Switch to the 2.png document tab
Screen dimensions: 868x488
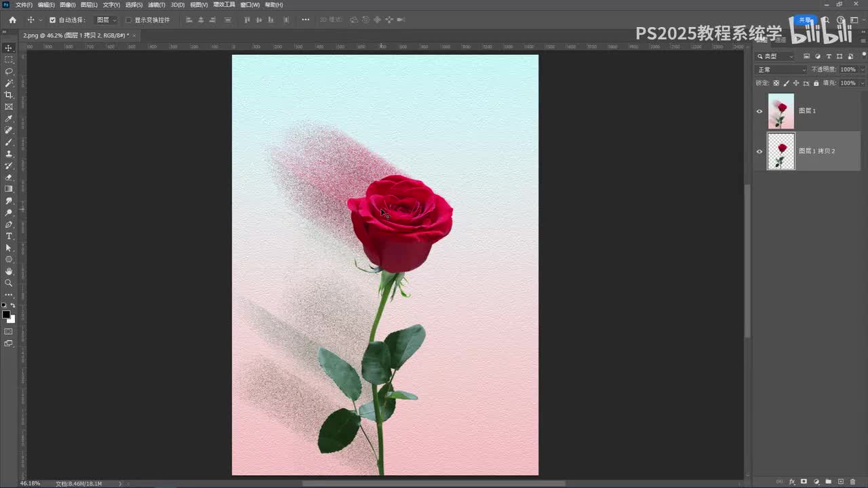[76, 35]
